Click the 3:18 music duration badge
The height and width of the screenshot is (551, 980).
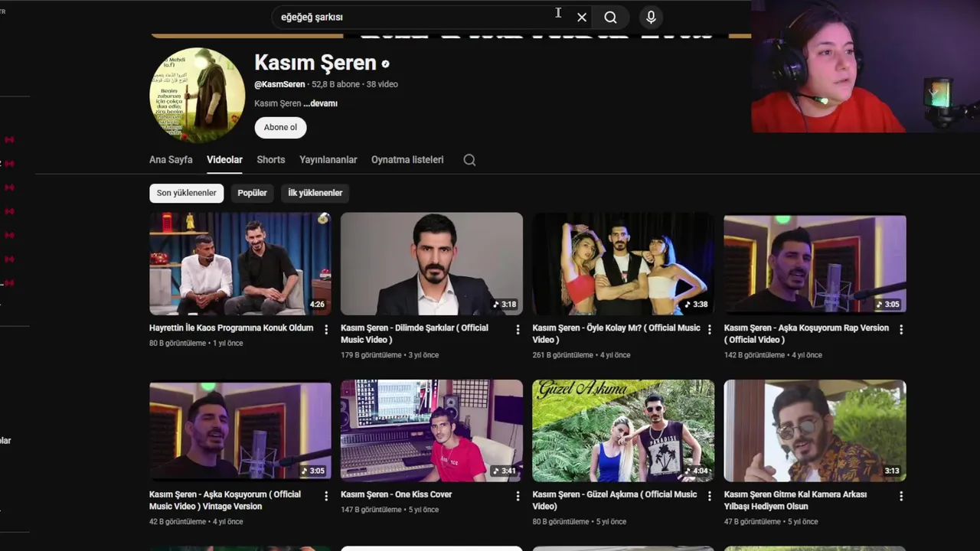click(x=504, y=305)
